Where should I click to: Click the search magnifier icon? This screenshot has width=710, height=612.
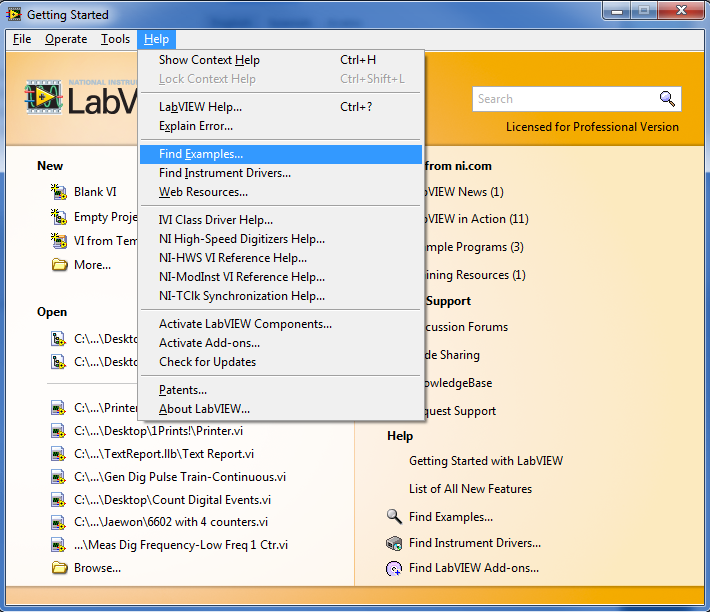tap(667, 99)
